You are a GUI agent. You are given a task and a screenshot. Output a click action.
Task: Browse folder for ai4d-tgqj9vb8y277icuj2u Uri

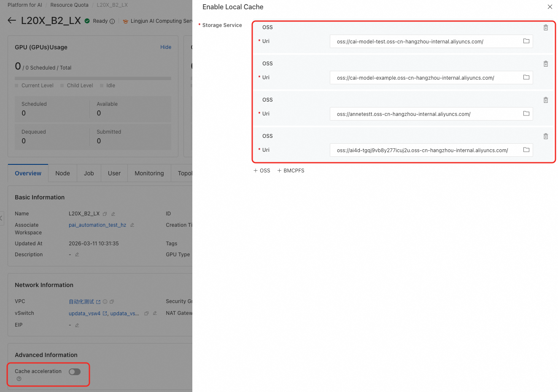click(526, 150)
